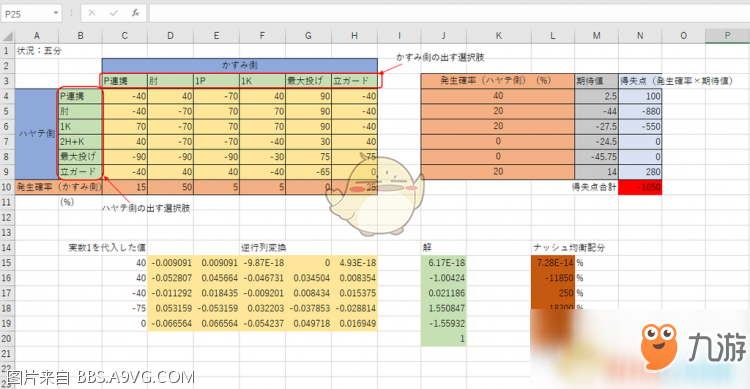750x389 pixels.
Task: Click the Select All corner triangle
Action: pyautogui.click(x=8, y=35)
